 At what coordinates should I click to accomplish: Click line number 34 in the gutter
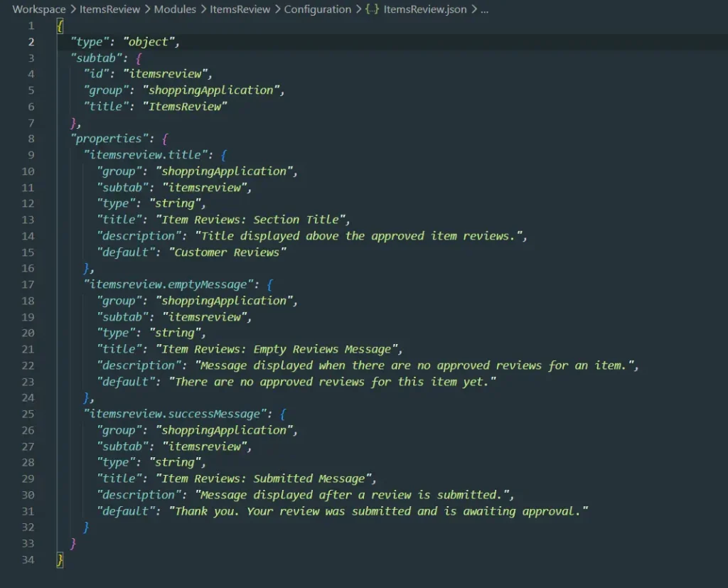click(28, 560)
